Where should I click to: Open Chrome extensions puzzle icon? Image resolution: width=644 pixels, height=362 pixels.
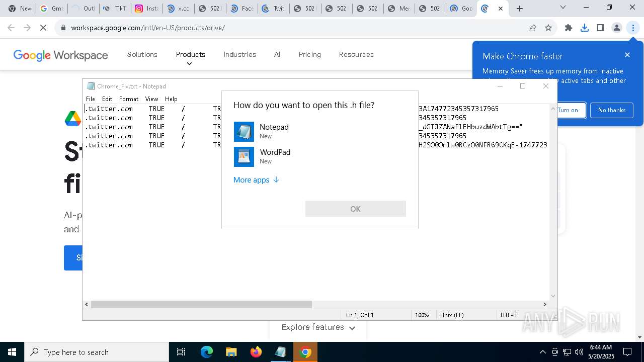click(569, 28)
